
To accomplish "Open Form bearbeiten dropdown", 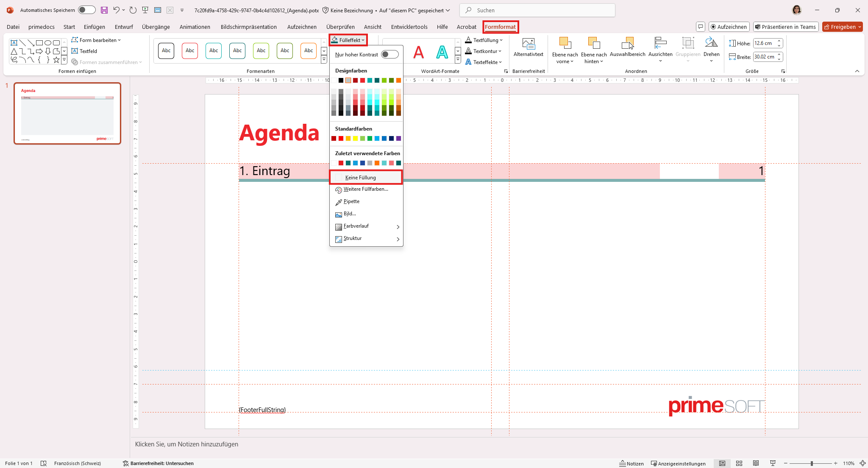I will [x=96, y=40].
